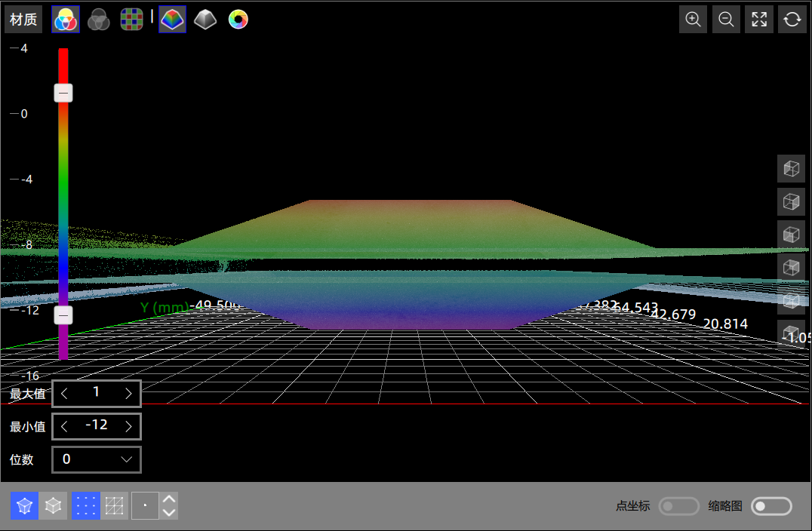Screen dimensions: 812x531
Task: Fit the view to full screen
Action: tap(758, 20)
